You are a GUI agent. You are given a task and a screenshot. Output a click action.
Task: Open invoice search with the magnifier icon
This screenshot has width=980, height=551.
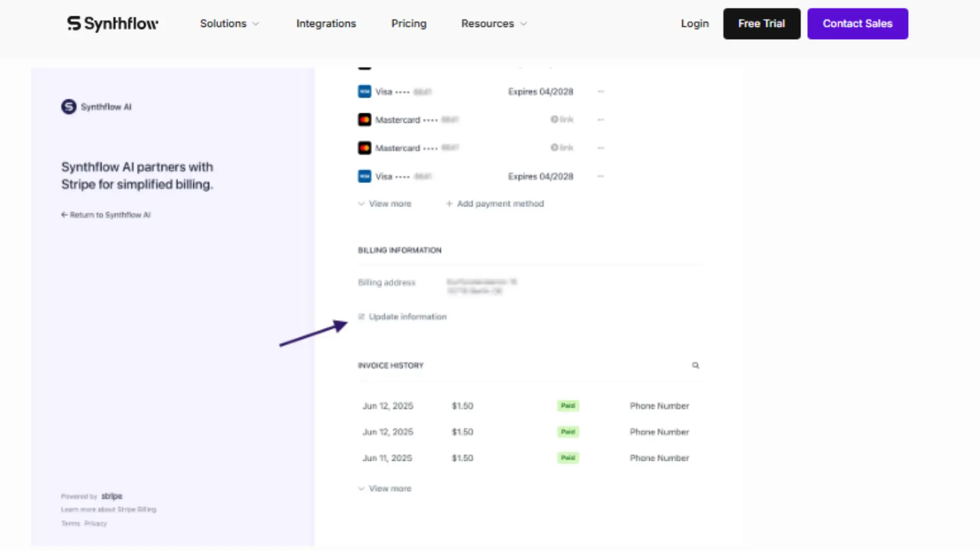click(696, 365)
